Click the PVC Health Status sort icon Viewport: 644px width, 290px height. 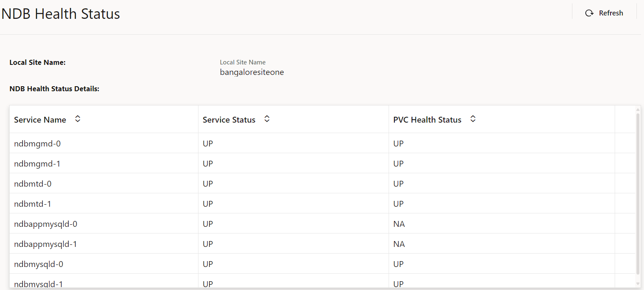472,119
